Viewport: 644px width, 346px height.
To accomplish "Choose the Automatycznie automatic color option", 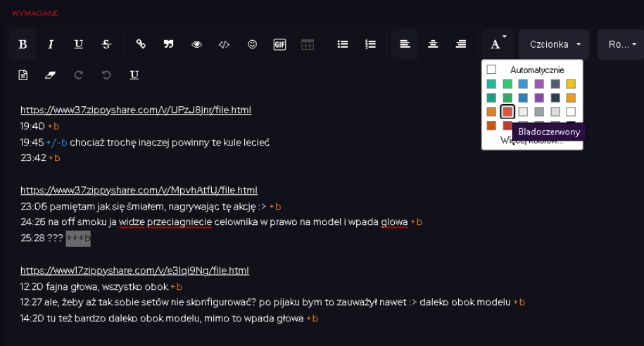I will point(532,70).
